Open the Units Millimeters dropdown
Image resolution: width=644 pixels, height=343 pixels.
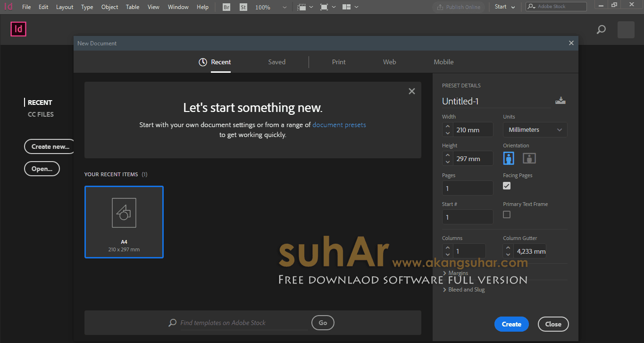click(x=535, y=129)
